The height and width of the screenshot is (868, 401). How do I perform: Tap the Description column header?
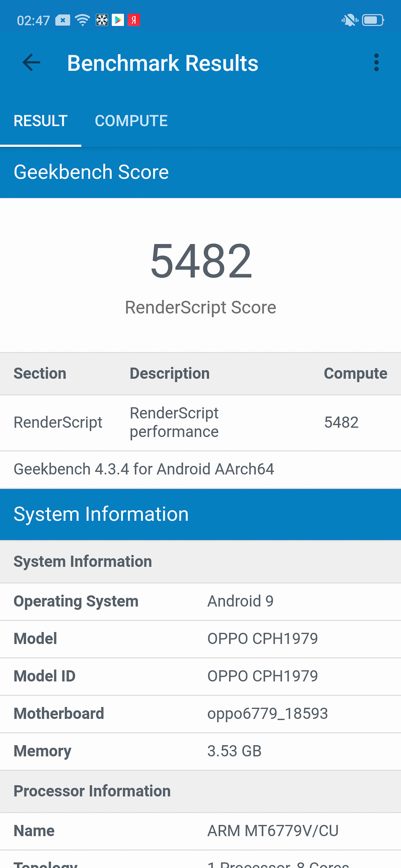point(170,374)
